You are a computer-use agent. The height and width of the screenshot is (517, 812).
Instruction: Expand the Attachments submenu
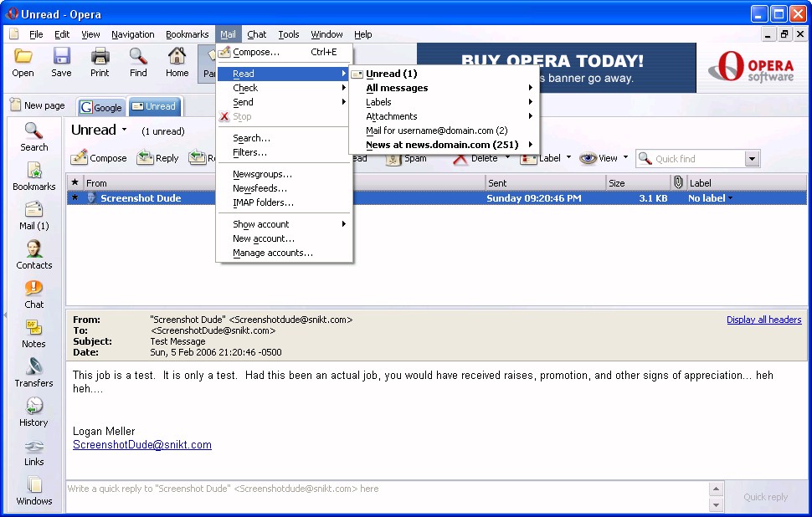[445, 116]
